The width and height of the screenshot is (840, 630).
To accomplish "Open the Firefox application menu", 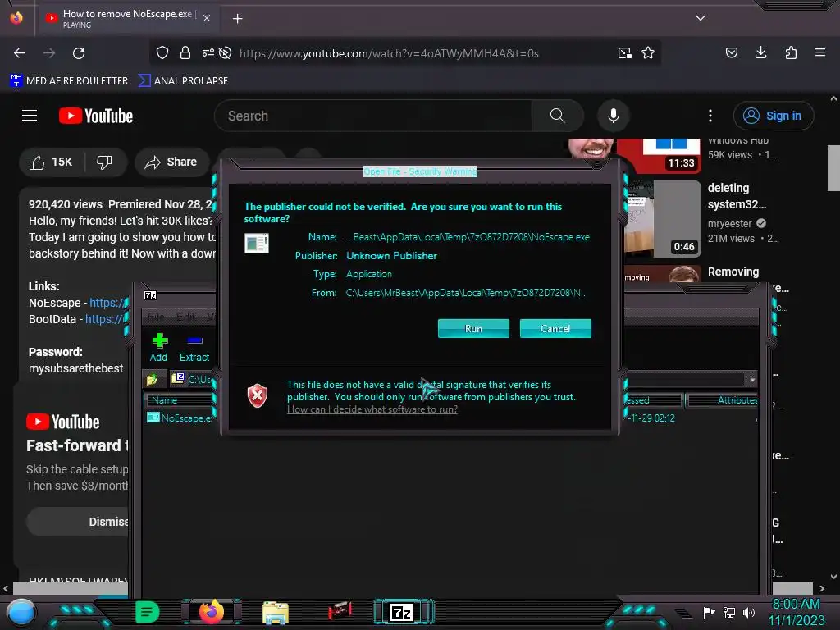I will pyautogui.click(x=820, y=52).
